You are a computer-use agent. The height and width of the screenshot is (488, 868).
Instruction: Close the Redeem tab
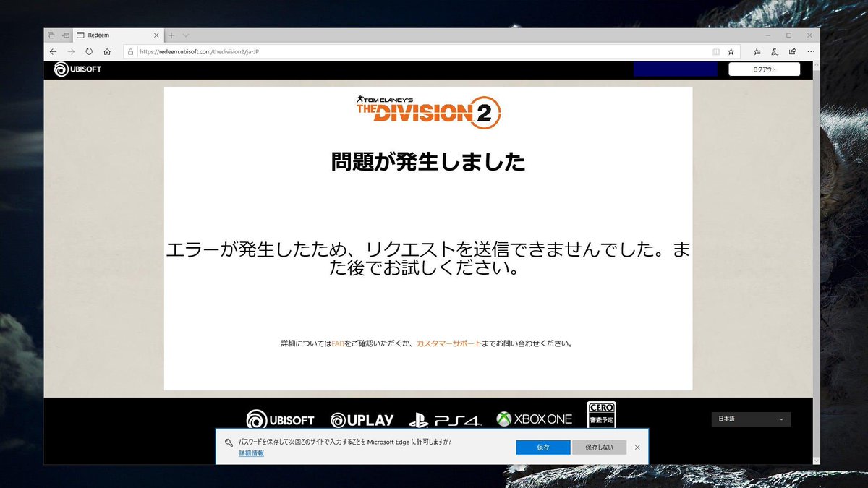coord(156,35)
